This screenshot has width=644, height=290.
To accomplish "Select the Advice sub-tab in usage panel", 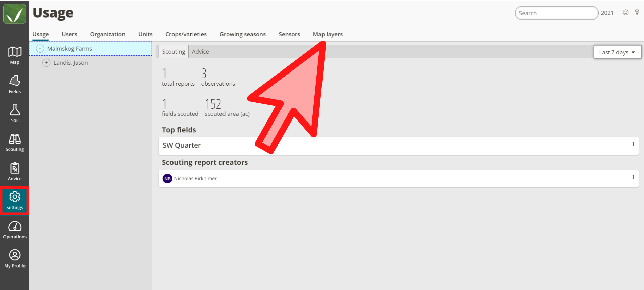I will [200, 52].
